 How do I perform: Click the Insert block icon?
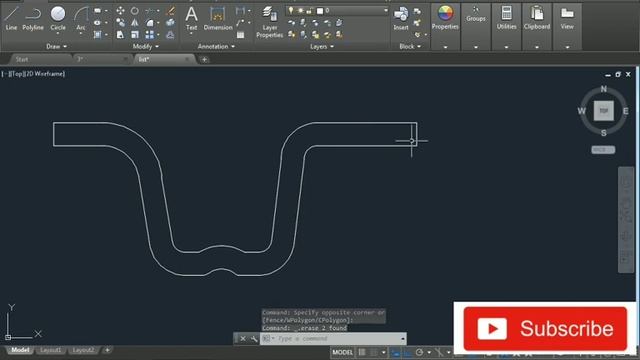click(401, 18)
